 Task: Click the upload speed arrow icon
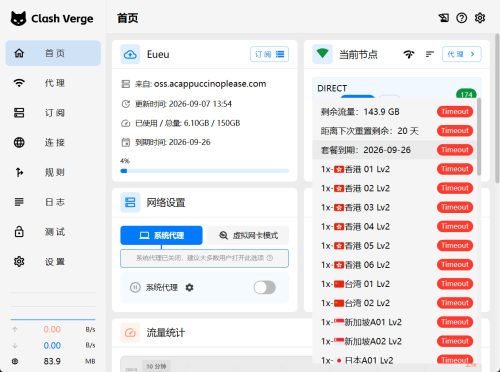tap(15, 329)
